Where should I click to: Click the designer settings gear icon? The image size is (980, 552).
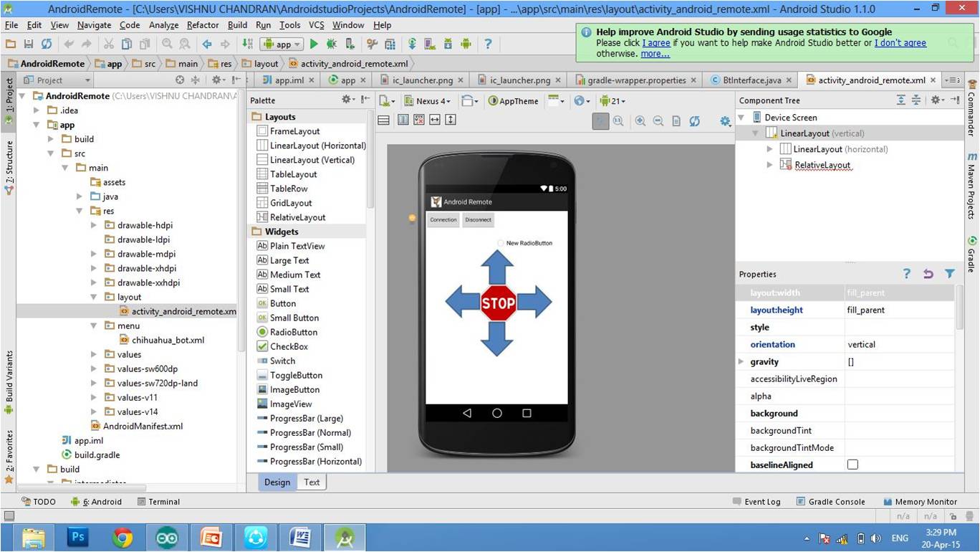point(725,121)
